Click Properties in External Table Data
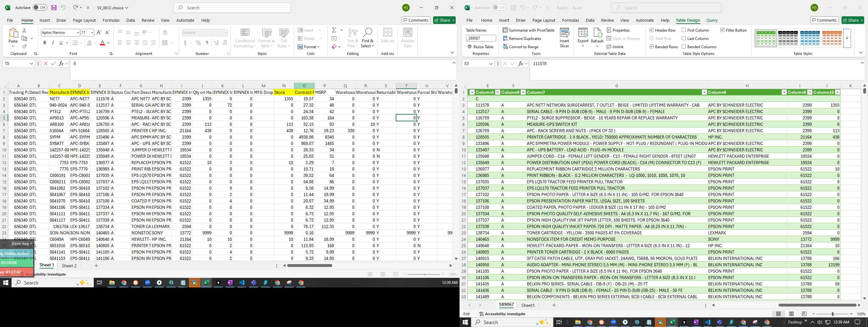The image size is (868, 327). click(x=618, y=30)
